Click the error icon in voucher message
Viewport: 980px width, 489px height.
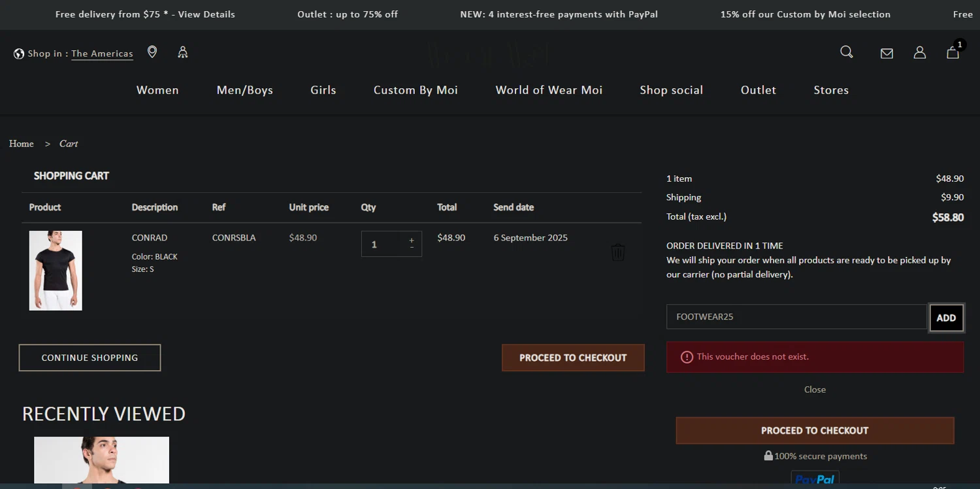(x=687, y=357)
